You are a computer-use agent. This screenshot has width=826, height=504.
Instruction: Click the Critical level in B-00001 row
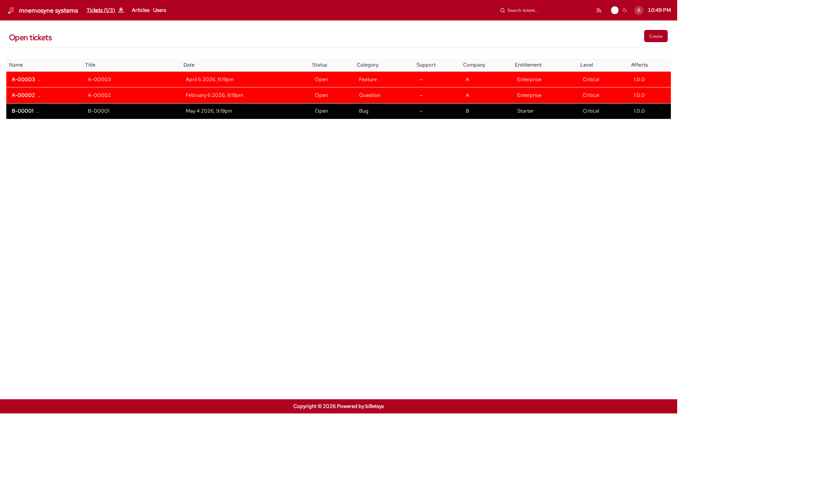tap(591, 111)
